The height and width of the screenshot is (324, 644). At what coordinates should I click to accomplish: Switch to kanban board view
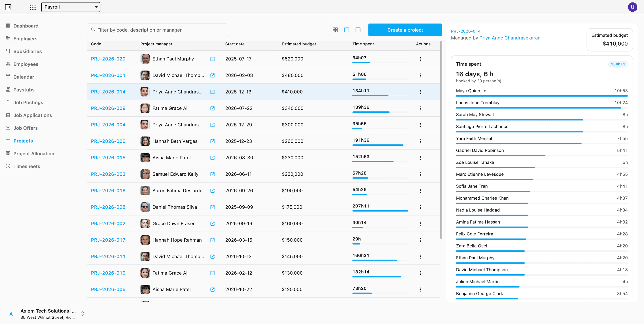(358, 30)
